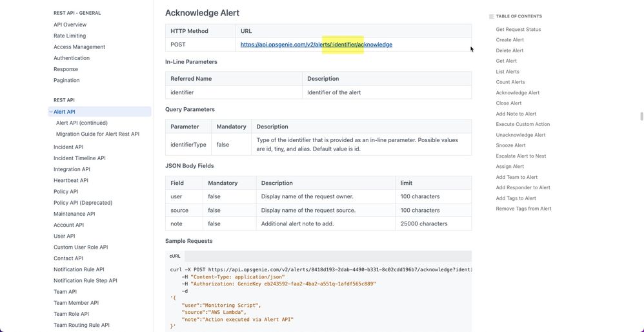Jump to Get Request Status section
Viewport: 644px width, 332px height.
(518, 30)
